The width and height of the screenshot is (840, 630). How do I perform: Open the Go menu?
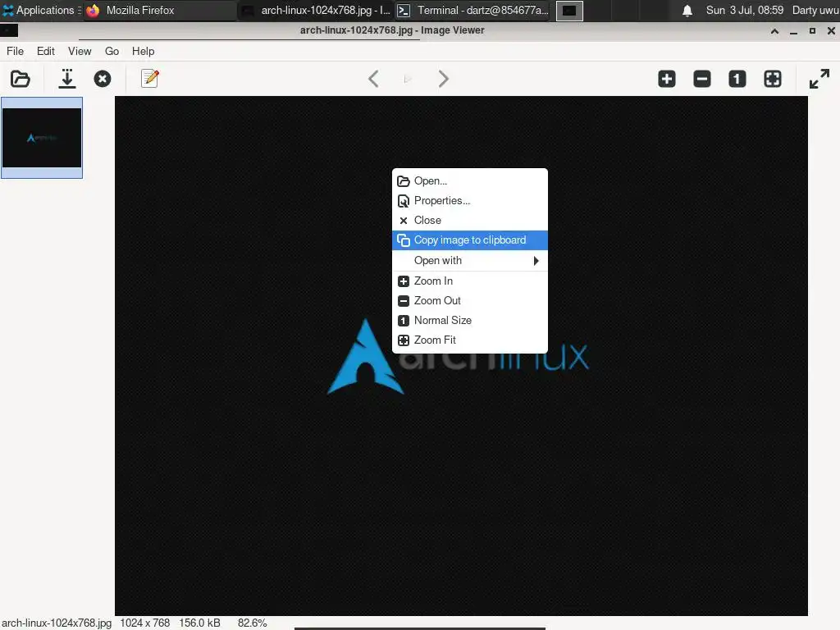pyautogui.click(x=112, y=51)
